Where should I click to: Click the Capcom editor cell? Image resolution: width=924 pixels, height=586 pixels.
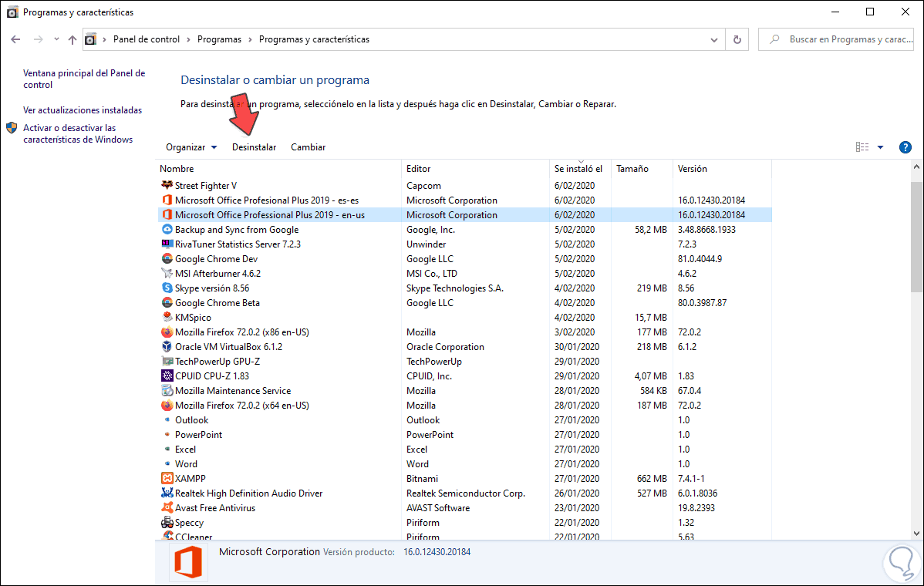pyautogui.click(x=423, y=186)
